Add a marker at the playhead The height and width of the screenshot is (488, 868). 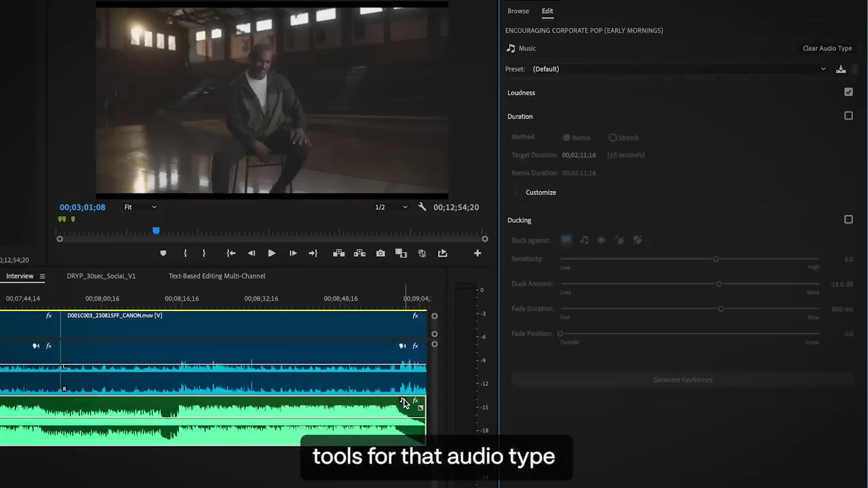coord(163,253)
